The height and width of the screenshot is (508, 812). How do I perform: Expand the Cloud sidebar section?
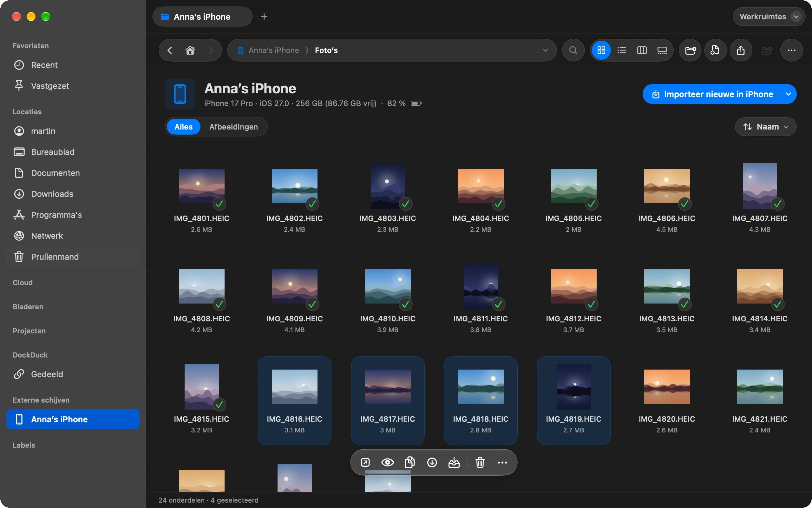(x=23, y=283)
